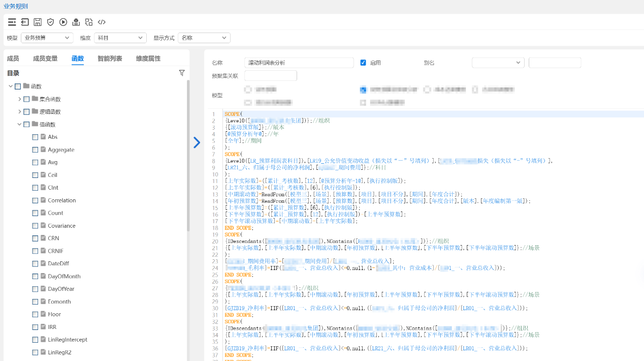Open the 维度 科目 dropdown
This screenshot has width=644, height=361.
point(120,38)
